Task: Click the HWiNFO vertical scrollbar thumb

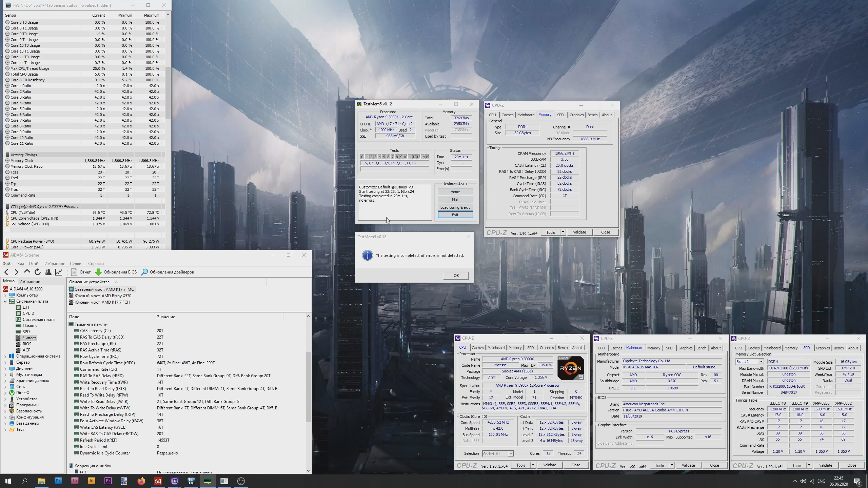Action: tap(167, 92)
